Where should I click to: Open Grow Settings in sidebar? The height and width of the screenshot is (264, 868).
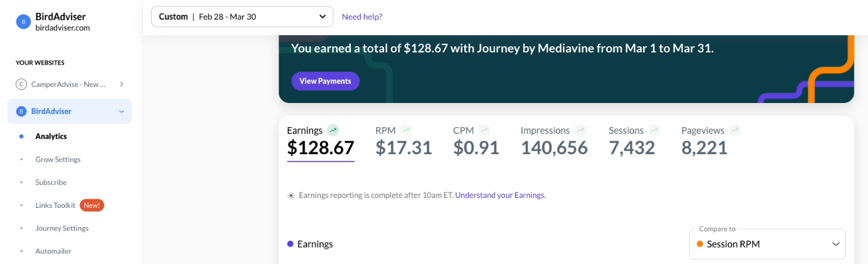coord(58,160)
